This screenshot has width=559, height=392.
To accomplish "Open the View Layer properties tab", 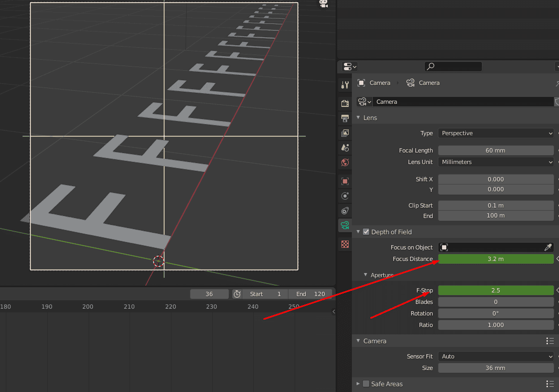I will coord(345,133).
